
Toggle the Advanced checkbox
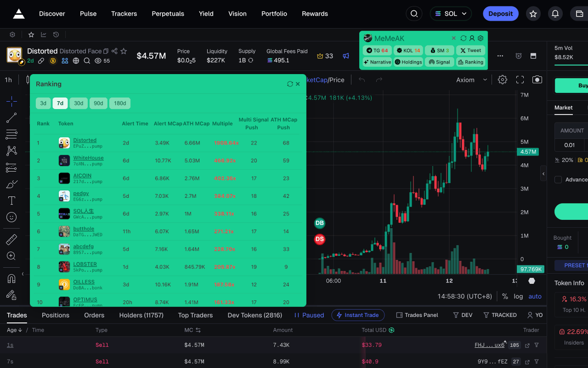558,180
